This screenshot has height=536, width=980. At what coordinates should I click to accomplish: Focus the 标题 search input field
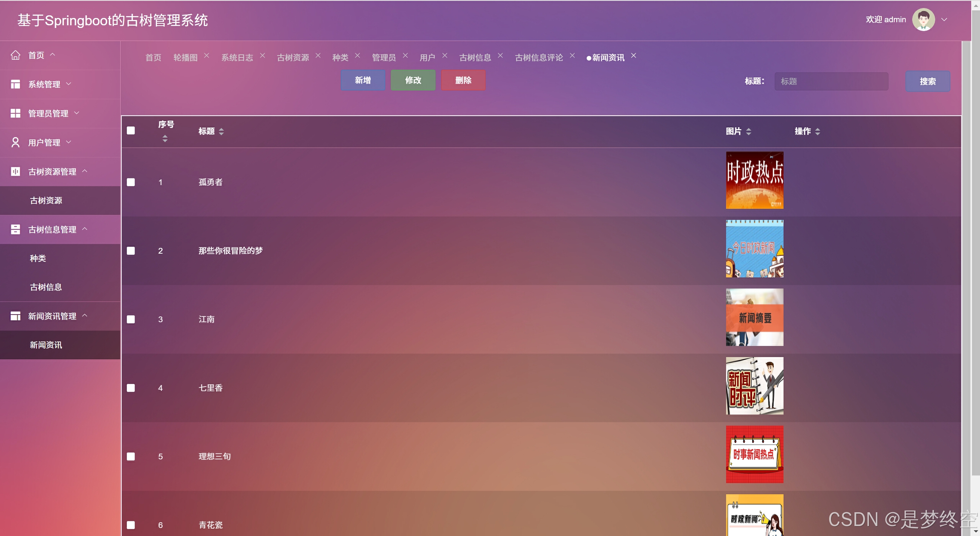[x=831, y=81]
